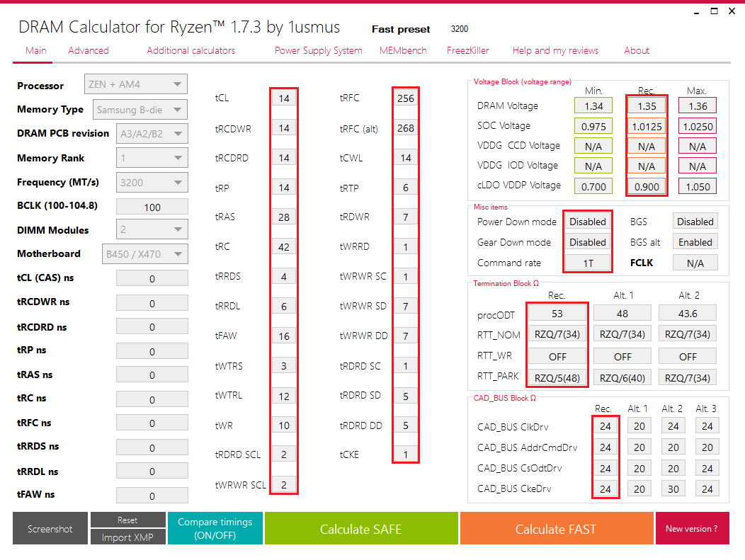This screenshot has height=560, width=745.
Task: Open the Advanced tab
Action: coord(89,50)
